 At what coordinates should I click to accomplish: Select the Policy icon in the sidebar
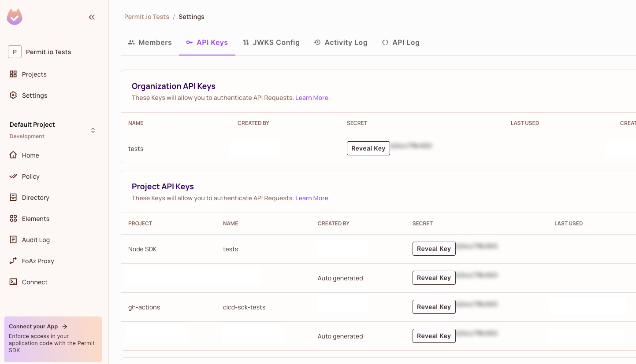click(14, 176)
